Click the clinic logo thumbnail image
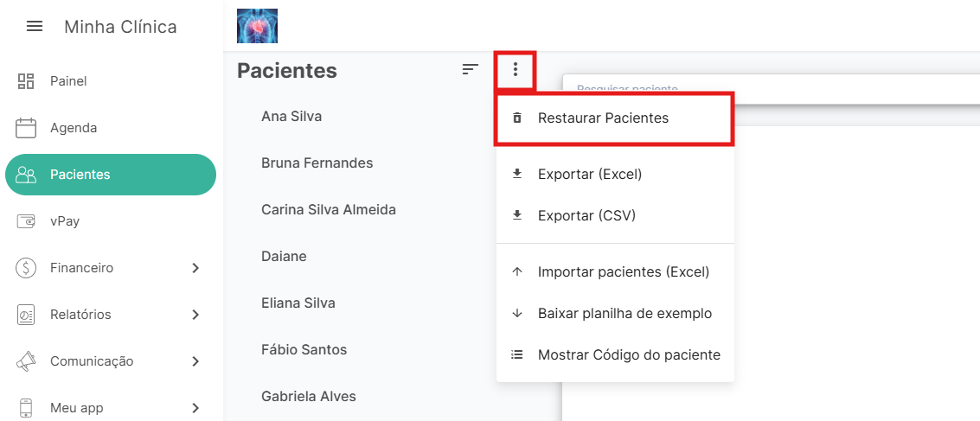The width and height of the screenshot is (980, 421). click(x=257, y=26)
